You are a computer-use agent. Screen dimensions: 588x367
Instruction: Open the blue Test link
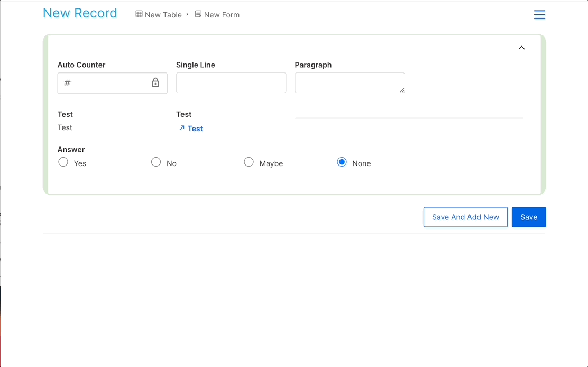[x=195, y=129]
